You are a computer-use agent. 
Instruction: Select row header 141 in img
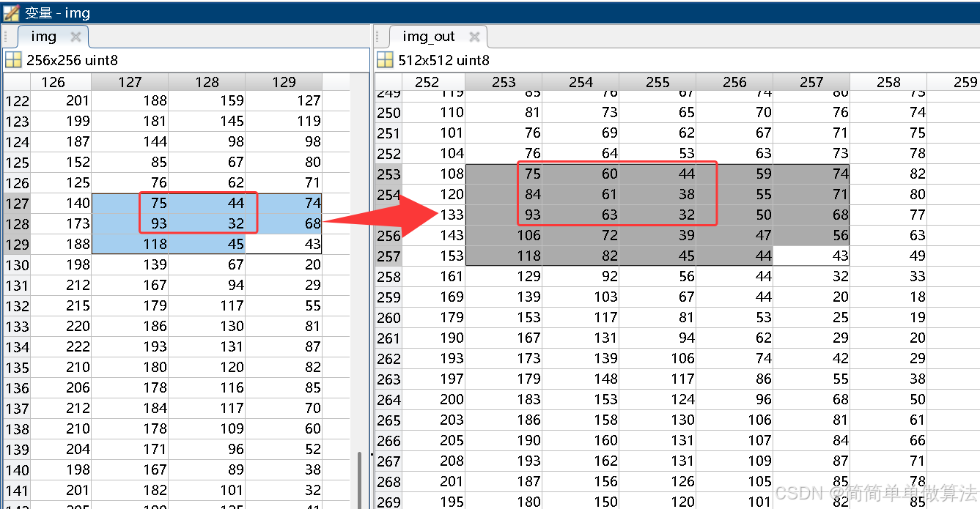pos(18,490)
